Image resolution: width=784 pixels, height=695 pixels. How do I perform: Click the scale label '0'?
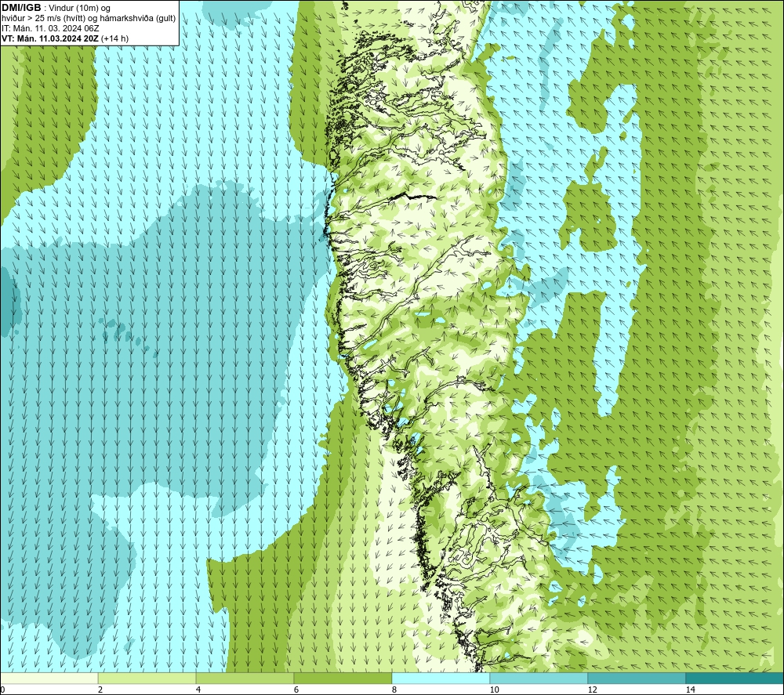tap(2, 690)
